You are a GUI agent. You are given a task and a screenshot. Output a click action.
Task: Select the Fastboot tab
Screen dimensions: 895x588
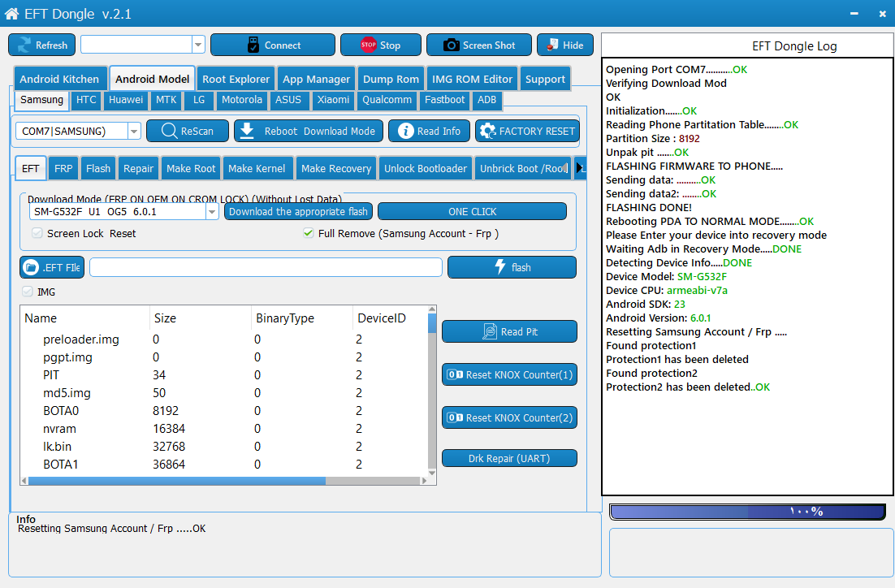click(444, 100)
